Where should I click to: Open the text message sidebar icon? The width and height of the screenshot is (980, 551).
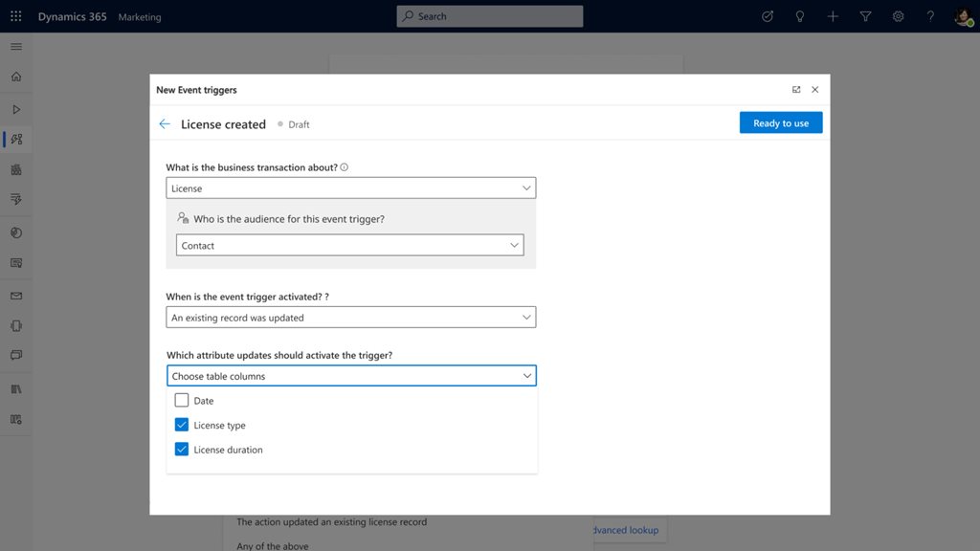point(16,355)
